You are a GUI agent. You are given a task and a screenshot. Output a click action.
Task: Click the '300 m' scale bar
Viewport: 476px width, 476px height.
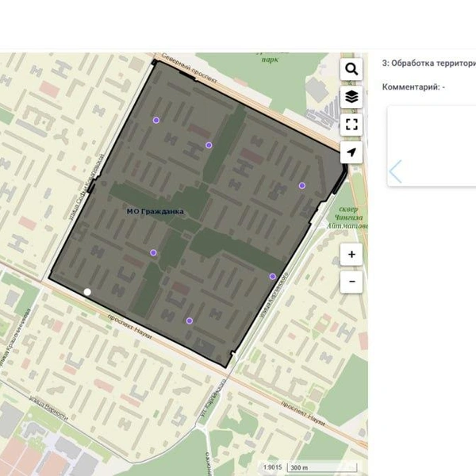click(x=322, y=467)
